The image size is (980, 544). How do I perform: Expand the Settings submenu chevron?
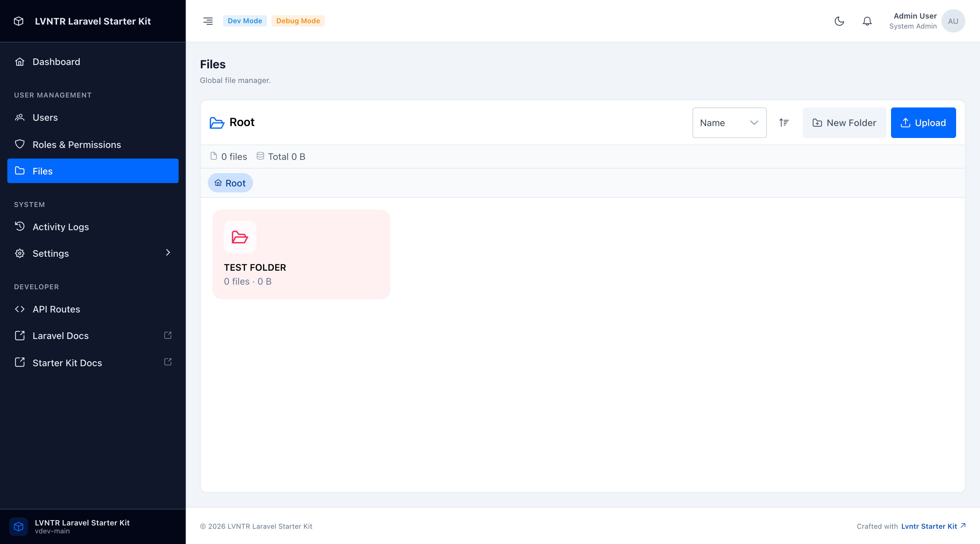[168, 252]
